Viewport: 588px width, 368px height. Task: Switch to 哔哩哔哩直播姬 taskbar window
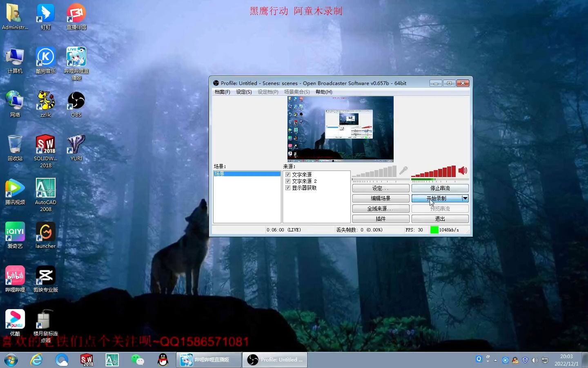pos(209,360)
